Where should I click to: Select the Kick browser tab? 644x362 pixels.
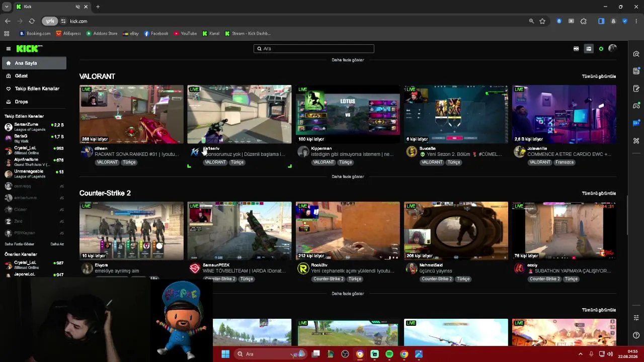click(x=52, y=7)
